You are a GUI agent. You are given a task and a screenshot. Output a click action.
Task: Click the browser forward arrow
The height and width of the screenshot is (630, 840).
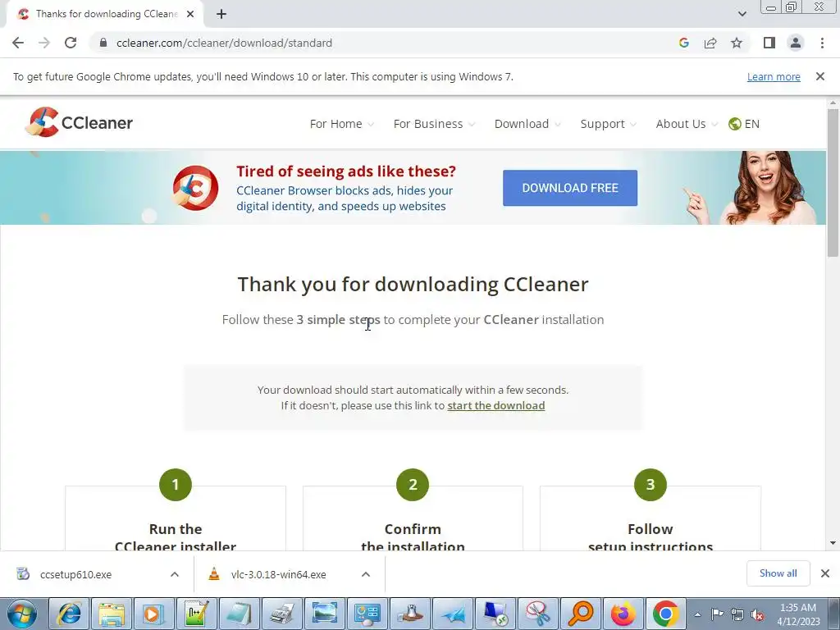click(x=44, y=43)
